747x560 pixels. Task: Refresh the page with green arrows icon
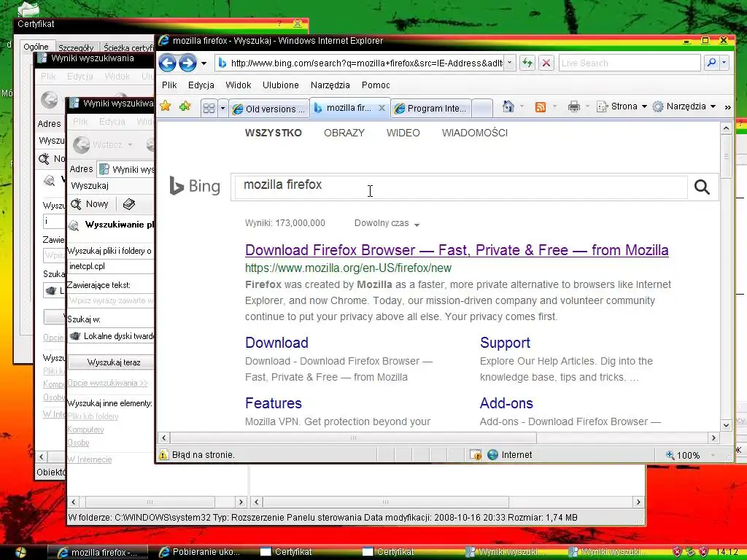[x=527, y=63]
